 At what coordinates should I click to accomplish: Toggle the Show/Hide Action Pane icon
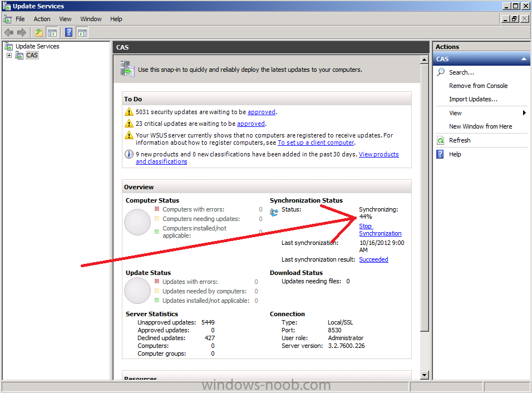(82, 33)
